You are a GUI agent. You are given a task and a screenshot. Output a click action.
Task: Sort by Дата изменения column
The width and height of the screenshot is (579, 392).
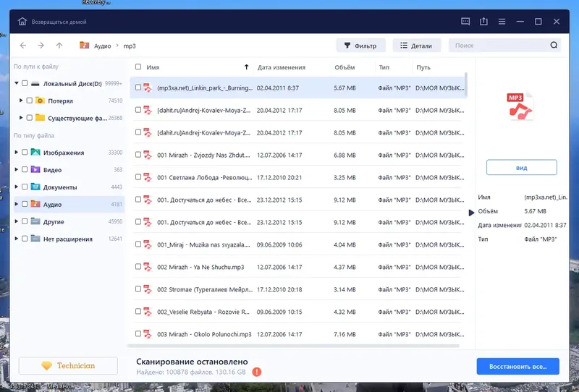(x=282, y=67)
